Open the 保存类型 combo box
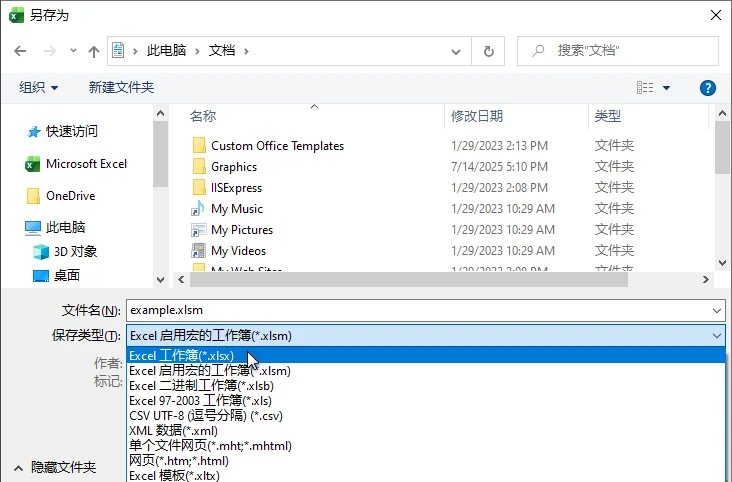 pyautogui.click(x=426, y=336)
